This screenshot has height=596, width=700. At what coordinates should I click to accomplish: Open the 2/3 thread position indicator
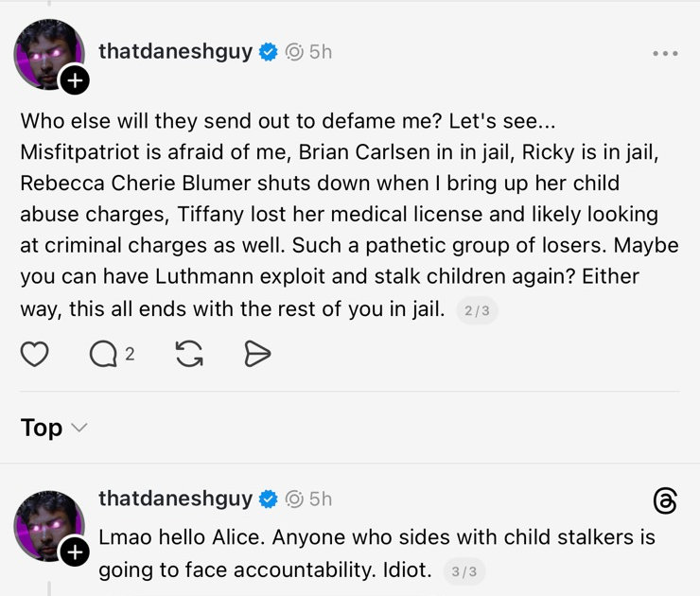tap(477, 310)
